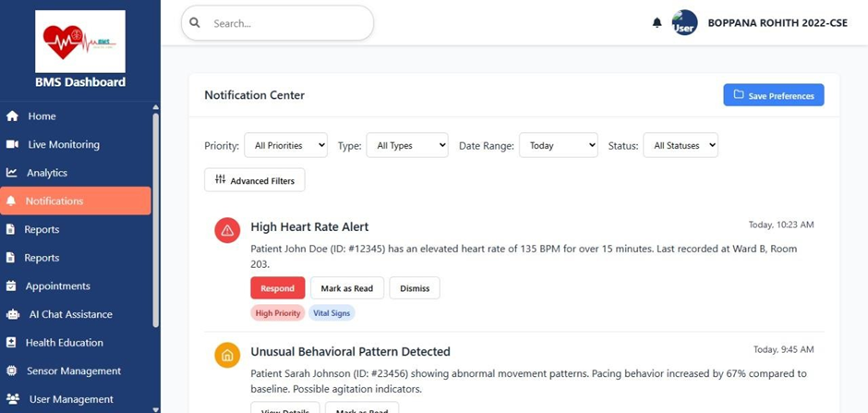Click into the Search input field
The width and height of the screenshot is (868, 413).
[x=286, y=23]
